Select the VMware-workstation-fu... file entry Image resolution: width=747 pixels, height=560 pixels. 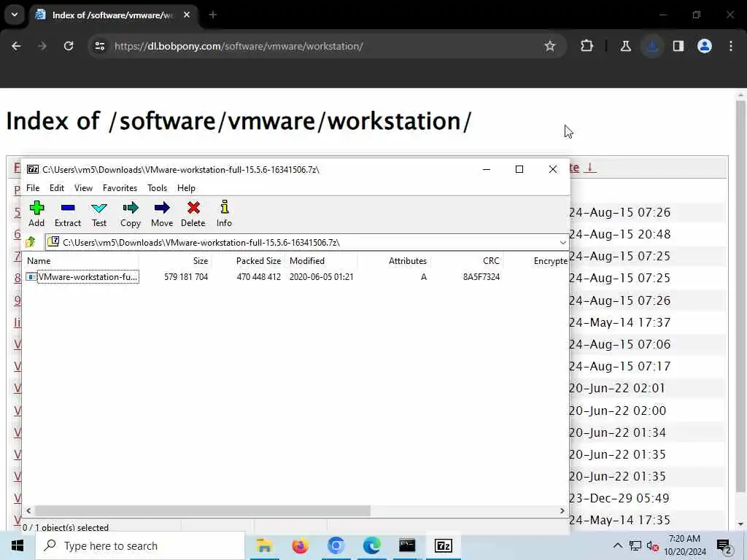coord(82,276)
